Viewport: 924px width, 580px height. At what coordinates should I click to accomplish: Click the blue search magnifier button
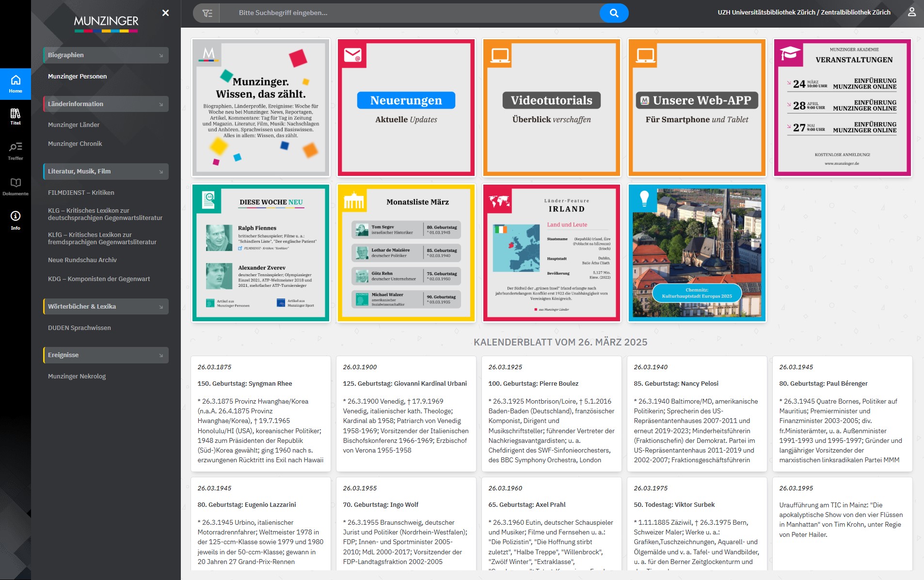[614, 13]
